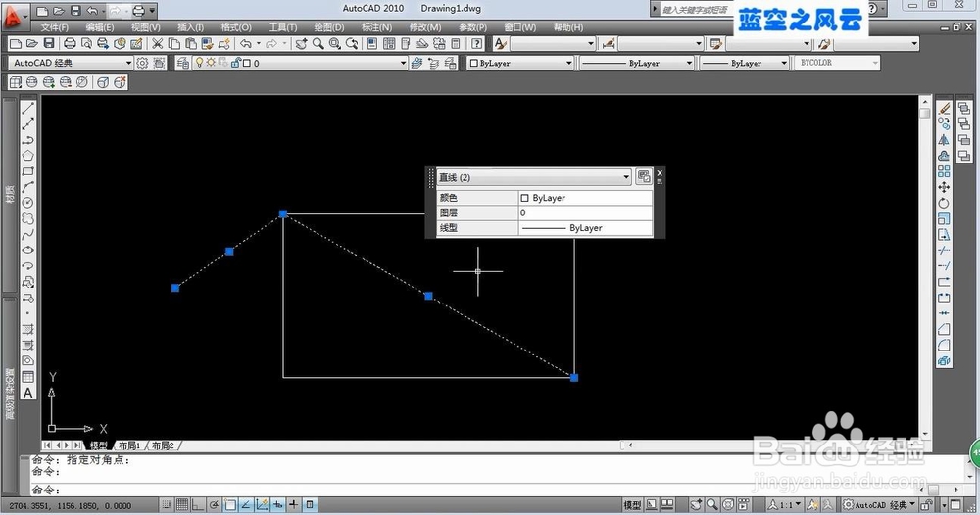The height and width of the screenshot is (515, 980).
Task: Toggle Polar tracking in status bar
Action: pos(214,504)
